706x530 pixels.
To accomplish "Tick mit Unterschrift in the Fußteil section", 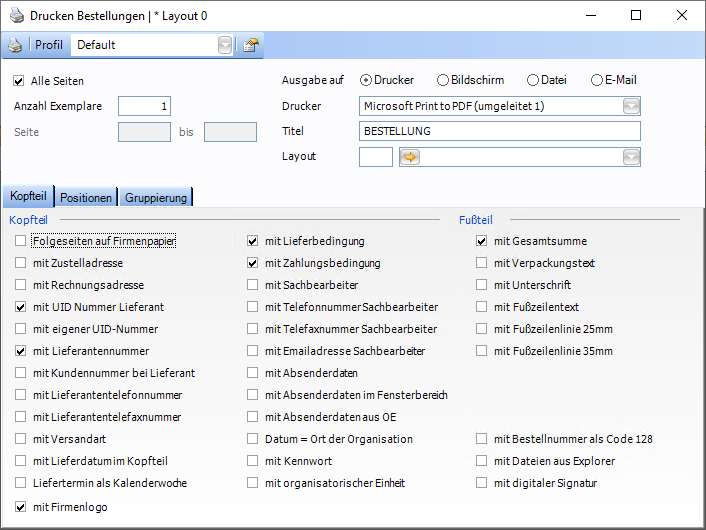I will 482,285.
